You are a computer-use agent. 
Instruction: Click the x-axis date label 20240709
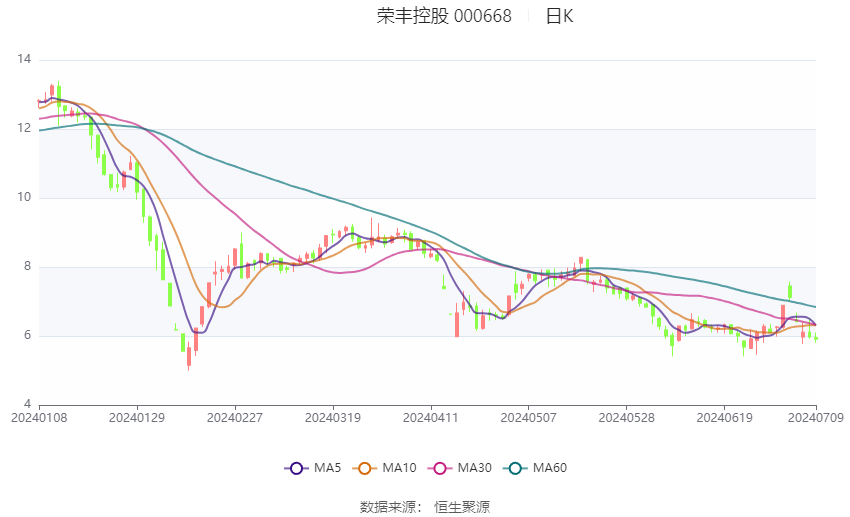(815, 418)
